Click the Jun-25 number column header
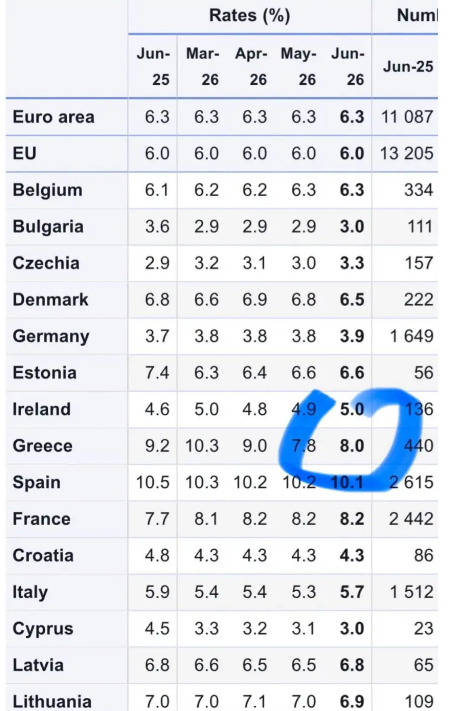This screenshot has width=450, height=711. pos(408,67)
